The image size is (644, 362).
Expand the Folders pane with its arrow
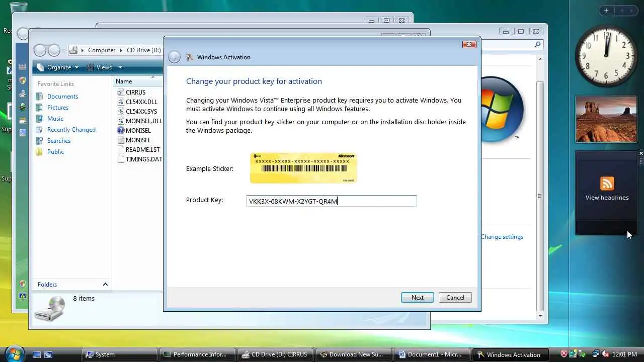point(105,285)
